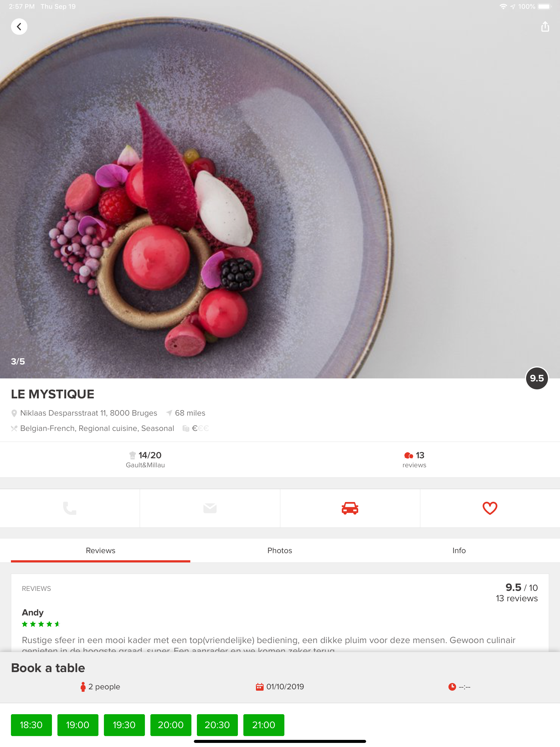Choose the 21:00 time slot

coord(264,725)
